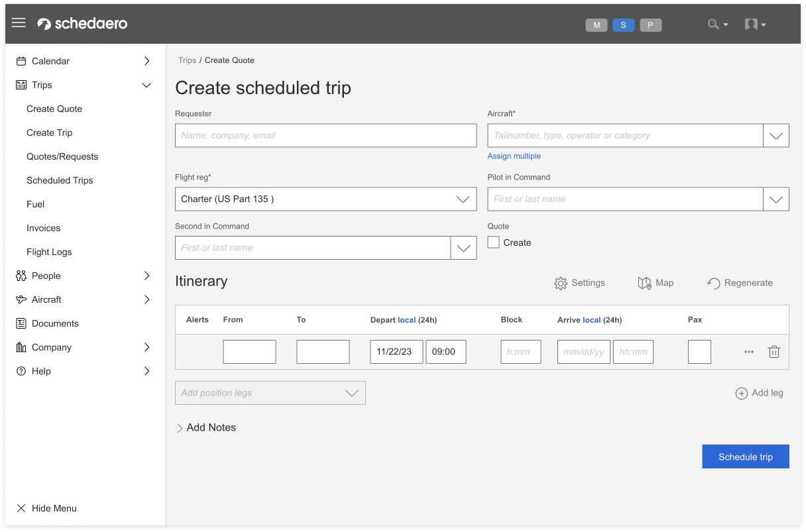Open Scheduled Trips in sidebar
The width and height of the screenshot is (806, 532).
60,180
